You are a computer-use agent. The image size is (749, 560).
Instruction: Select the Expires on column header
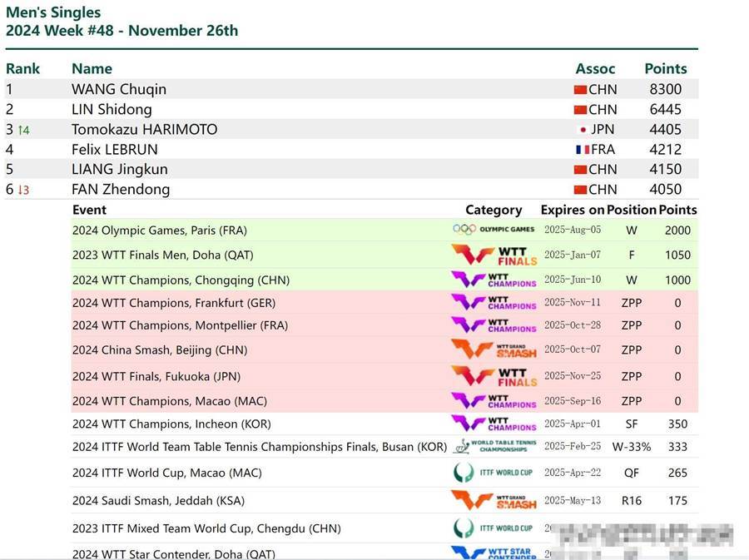coord(573,210)
